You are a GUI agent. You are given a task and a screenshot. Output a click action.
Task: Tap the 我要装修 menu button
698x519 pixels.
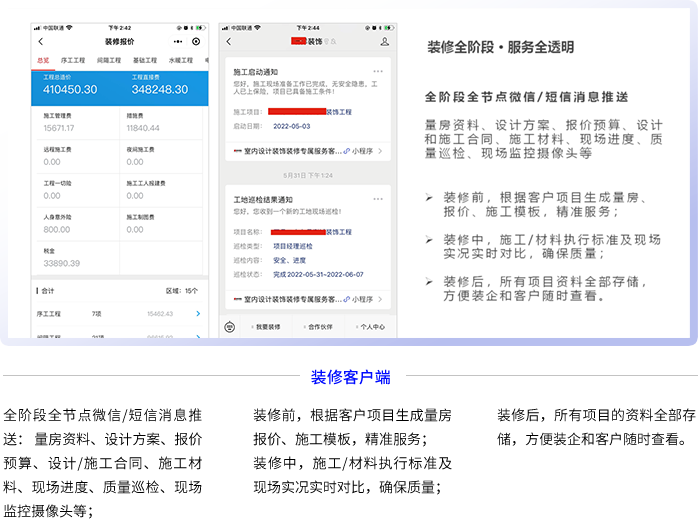(x=266, y=326)
